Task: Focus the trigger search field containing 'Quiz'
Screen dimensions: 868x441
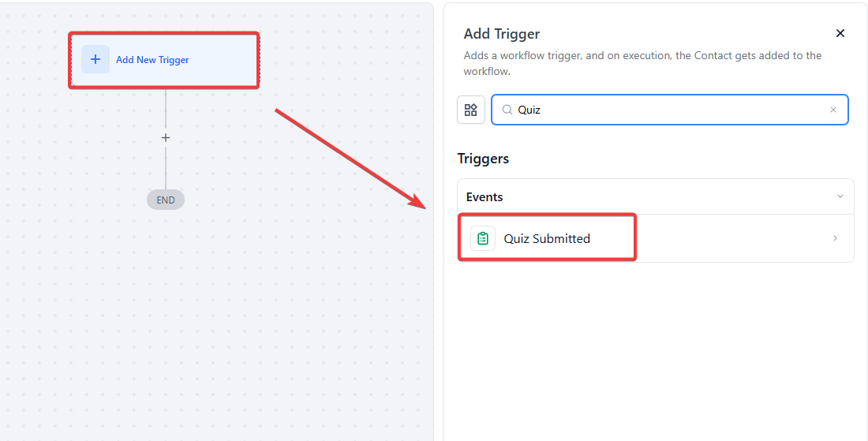Action: coord(671,110)
